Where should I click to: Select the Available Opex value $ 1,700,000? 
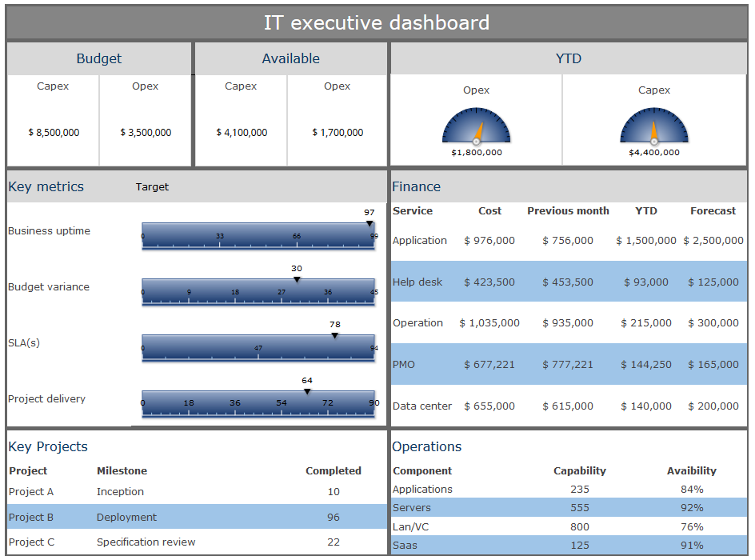338,133
